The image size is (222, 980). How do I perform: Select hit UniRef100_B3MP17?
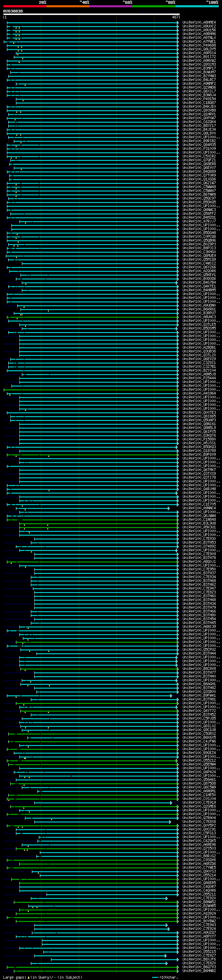coord(199,68)
